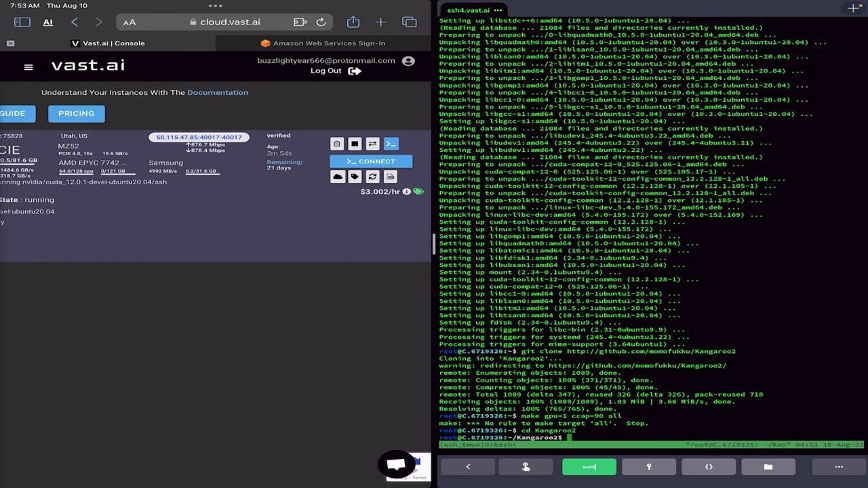Click the PRICING button

(x=77, y=113)
